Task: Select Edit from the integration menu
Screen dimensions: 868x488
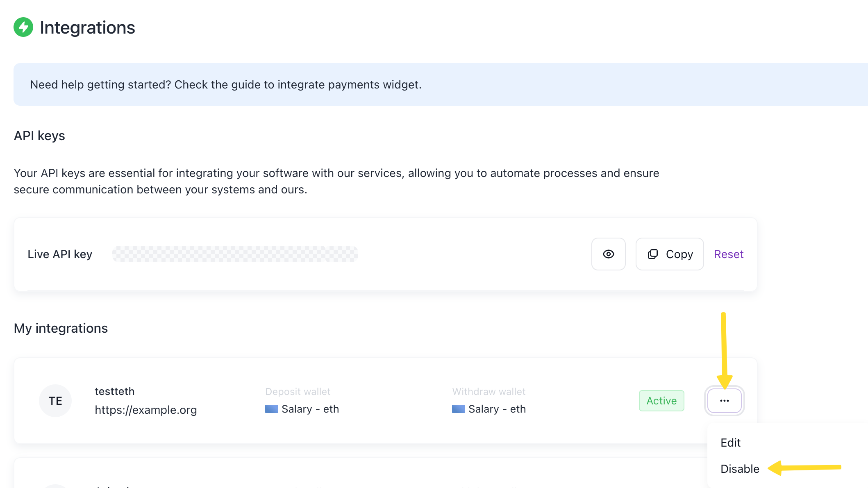Action: point(730,443)
